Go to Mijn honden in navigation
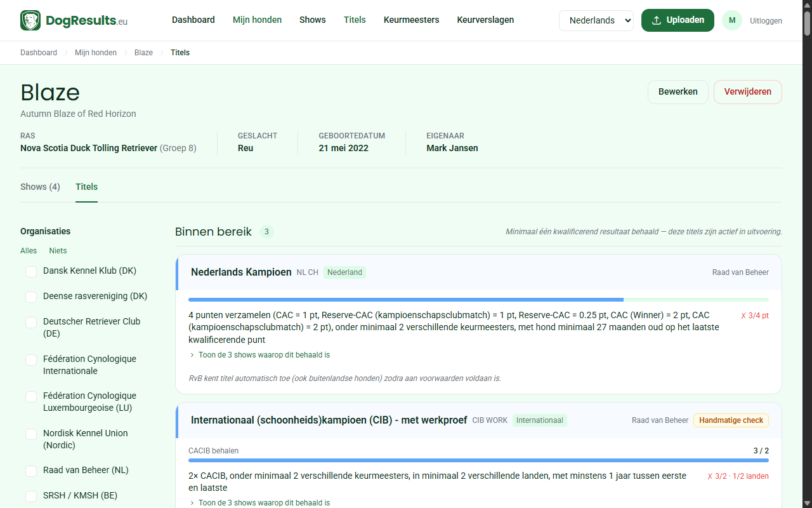The image size is (812, 508). point(257,20)
